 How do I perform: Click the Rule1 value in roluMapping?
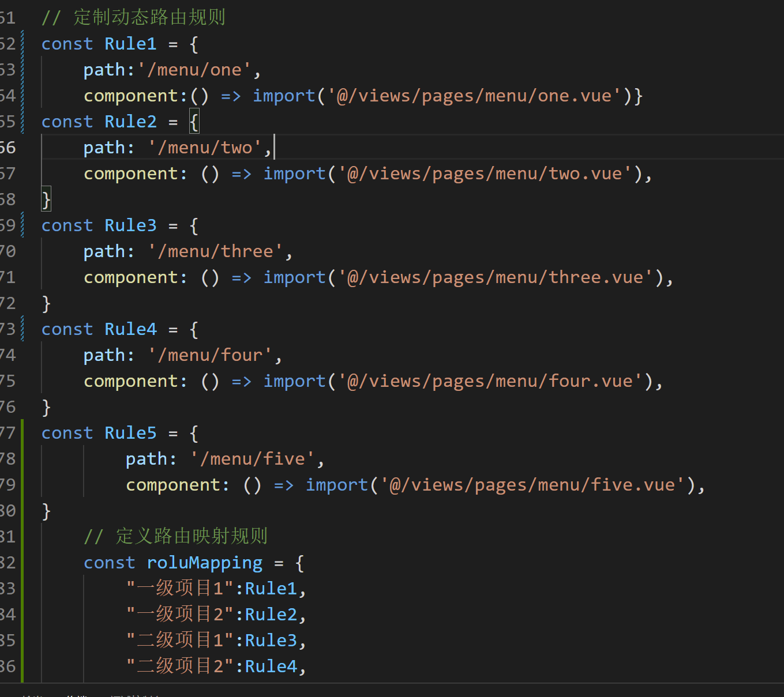tap(271, 589)
